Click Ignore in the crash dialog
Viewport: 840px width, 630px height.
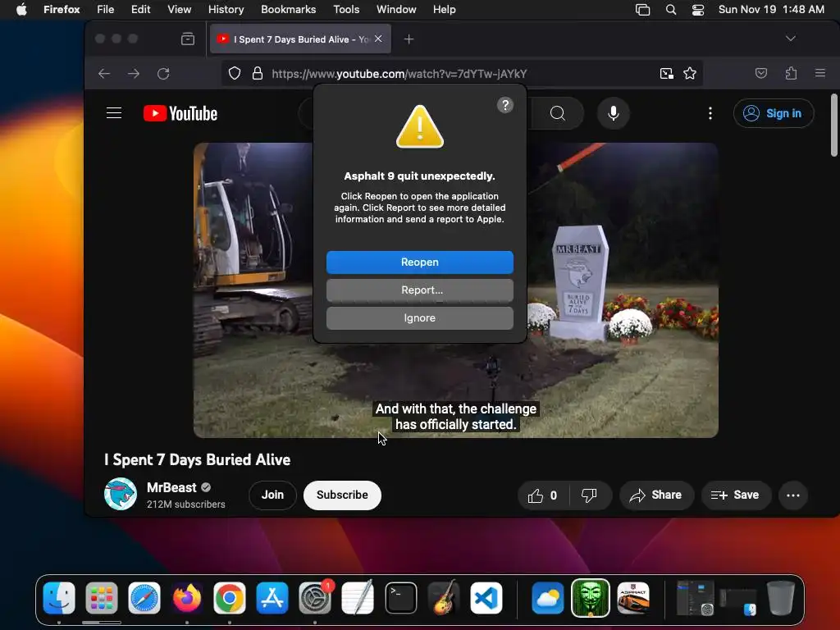(x=419, y=317)
